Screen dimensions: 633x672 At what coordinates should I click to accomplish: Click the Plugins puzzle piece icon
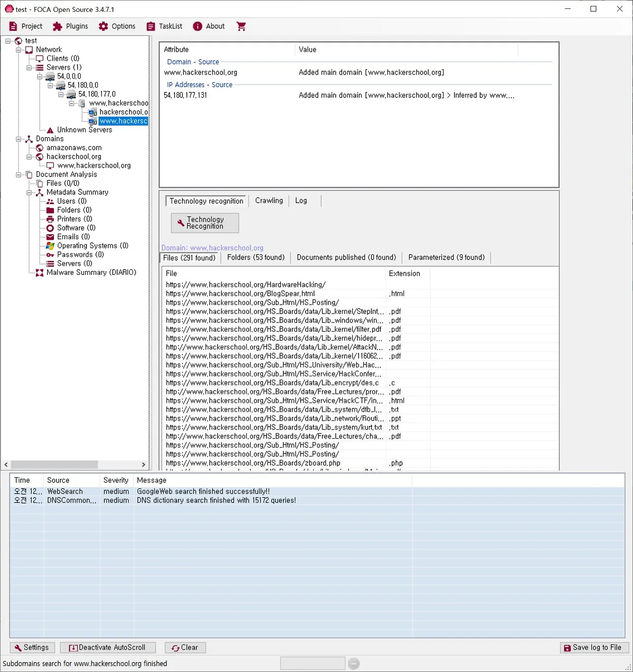pos(57,26)
